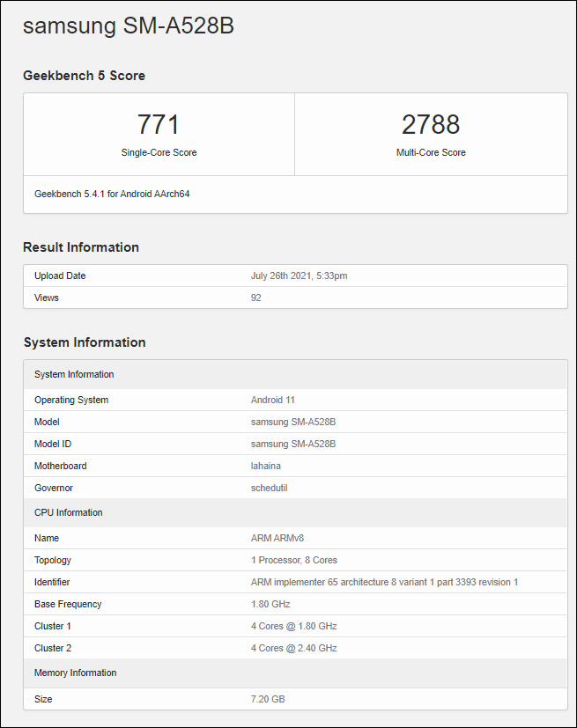Select 4 Cores @ 2.40 GHz value
Image resolution: width=577 pixels, height=728 pixels.
tap(294, 648)
